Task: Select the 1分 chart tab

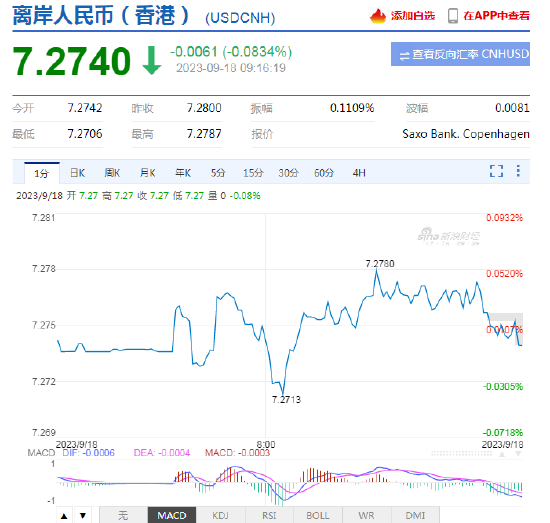Action: click(42, 173)
